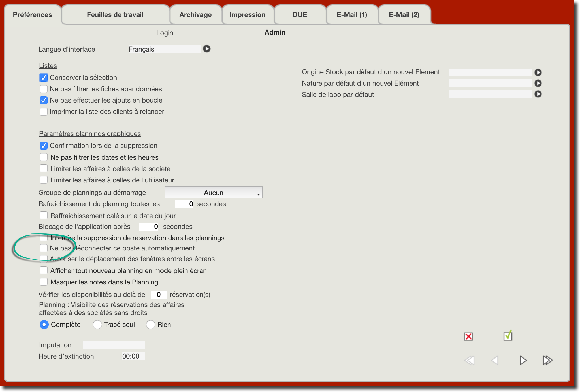Viewport: 580px width, 392px height.
Task: Click the Origine Stock par défaut field
Action: click(x=490, y=73)
